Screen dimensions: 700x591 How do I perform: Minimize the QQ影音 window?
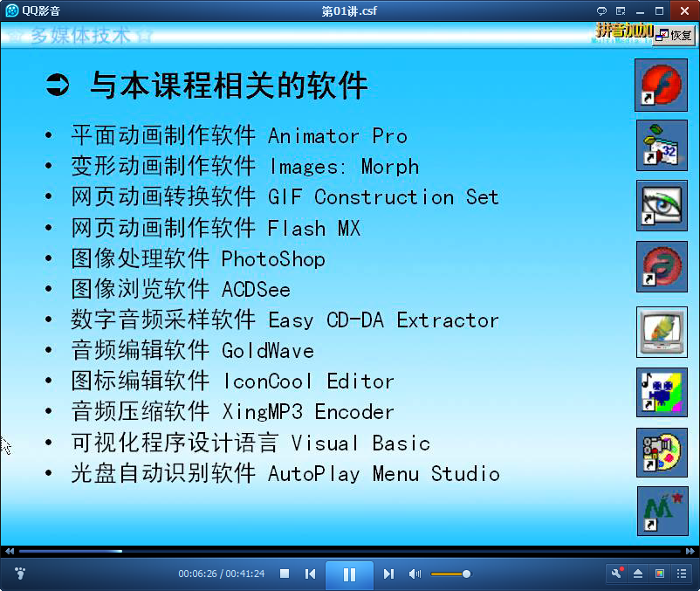click(640, 11)
